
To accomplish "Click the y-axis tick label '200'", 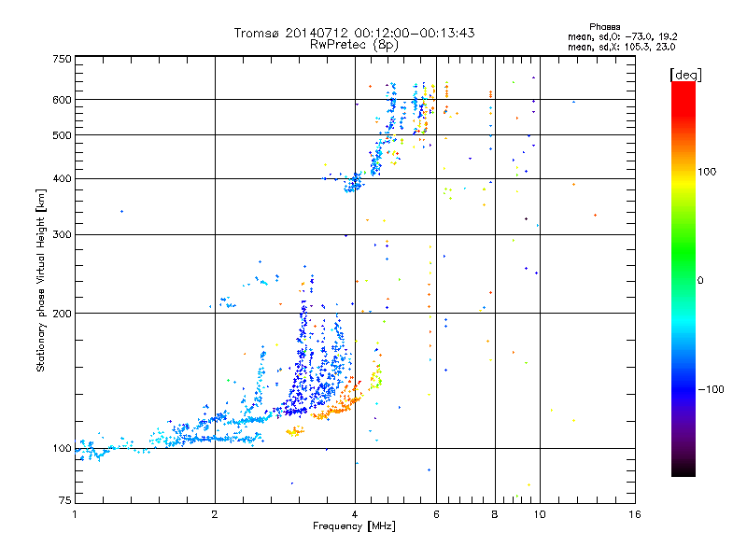I will [x=62, y=314].
